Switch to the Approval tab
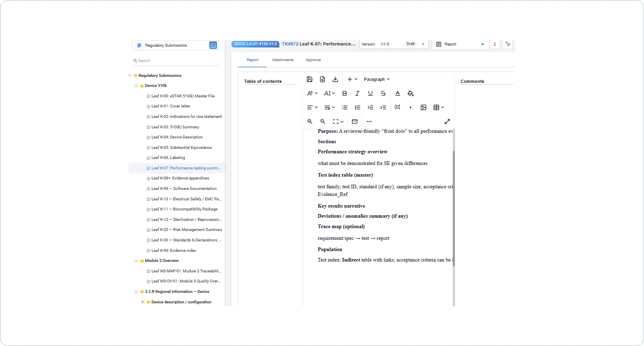 coord(313,60)
